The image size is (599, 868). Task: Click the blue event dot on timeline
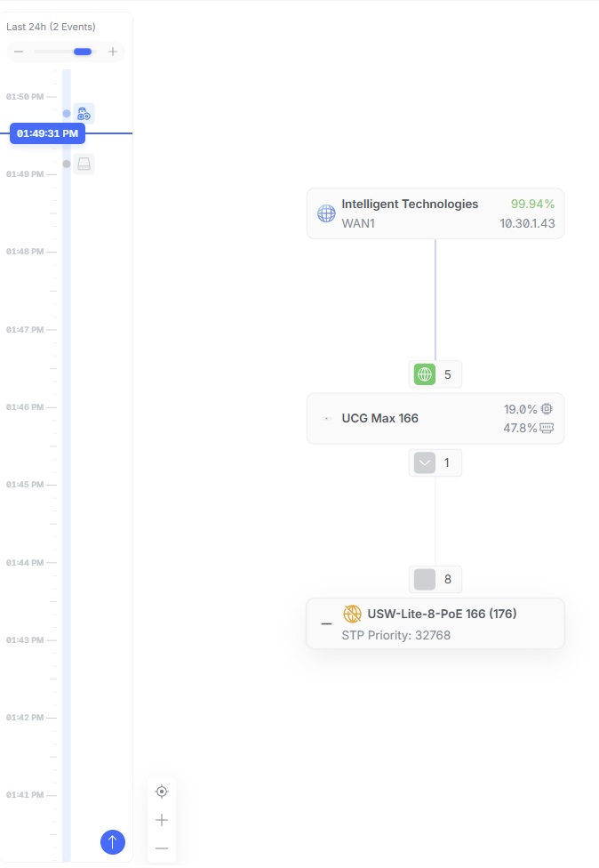(67, 114)
